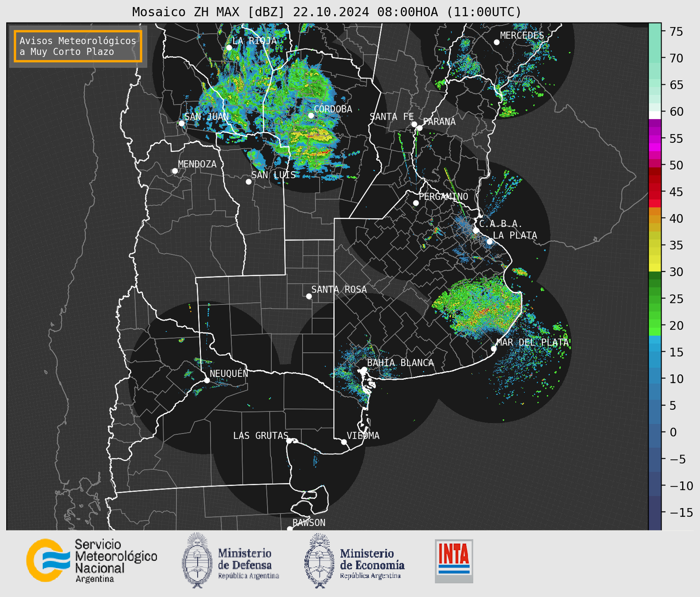
Task: Click the República Argentina text under Ministerio de Defensa
Action: pyautogui.click(x=249, y=576)
